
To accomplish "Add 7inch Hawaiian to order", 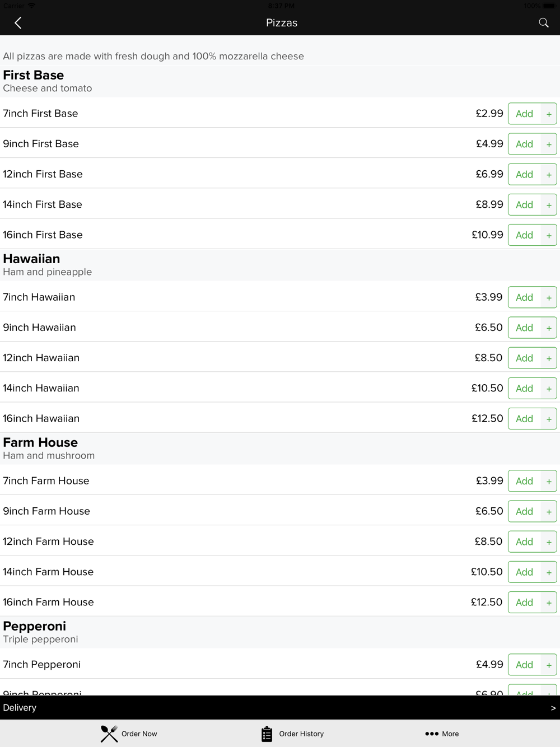I will [532, 297].
